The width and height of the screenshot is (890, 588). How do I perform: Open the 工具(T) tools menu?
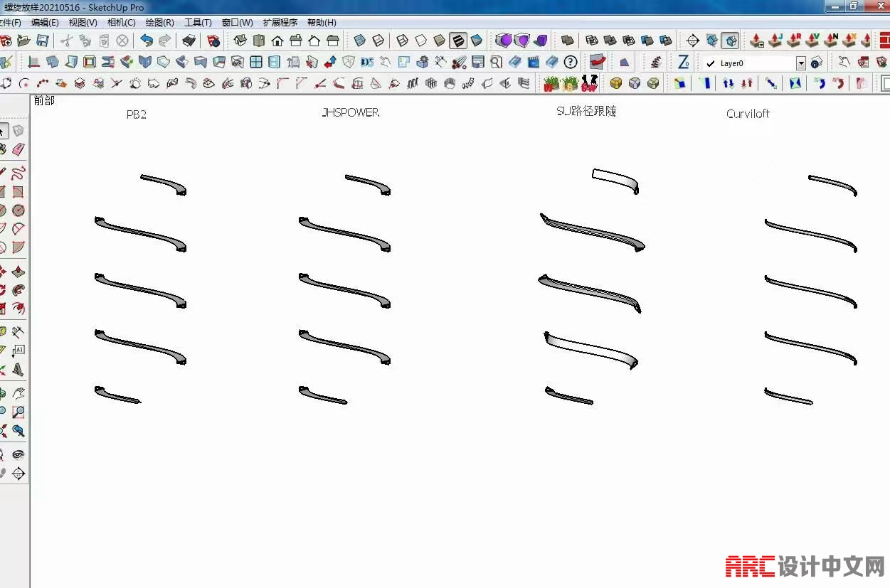[198, 23]
